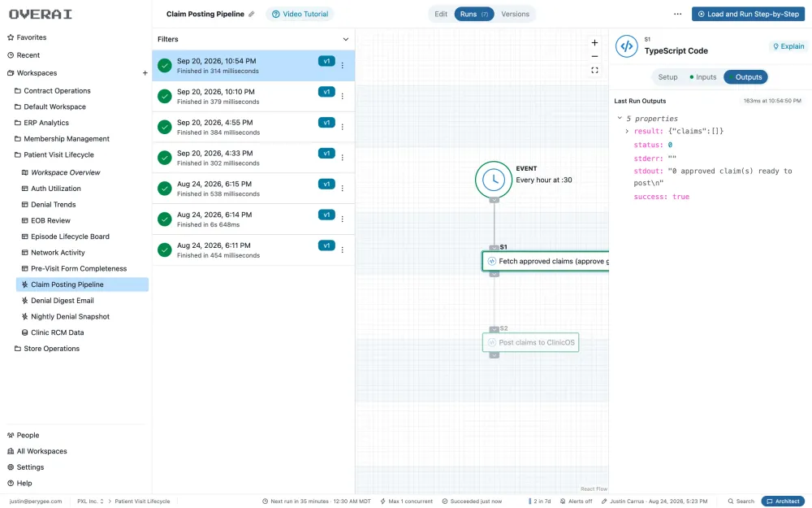Image resolution: width=812 pixels, height=508 pixels.
Task: Collapse the 5 properties output tree
Action: tap(620, 118)
